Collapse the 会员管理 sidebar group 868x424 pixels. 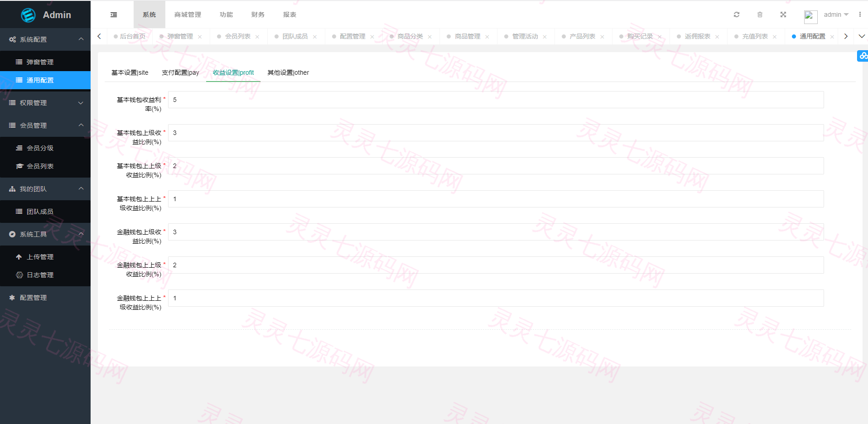coord(45,125)
